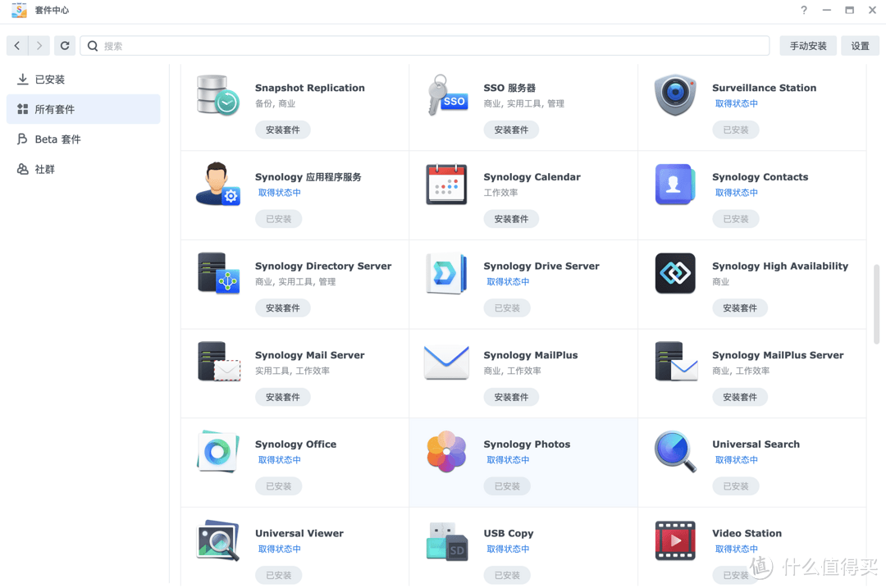The image size is (886, 588).
Task: Open 设置 from the toolbar
Action: [860, 46]
